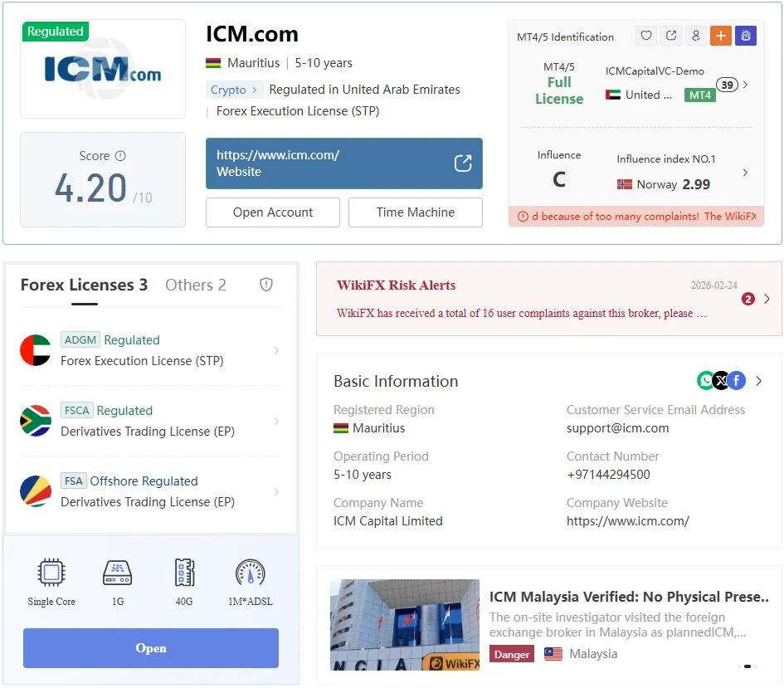Click the complaints warning banner text
Image resolution: width=784 pixels, height=688 pixels.
[x=644, y=217]
